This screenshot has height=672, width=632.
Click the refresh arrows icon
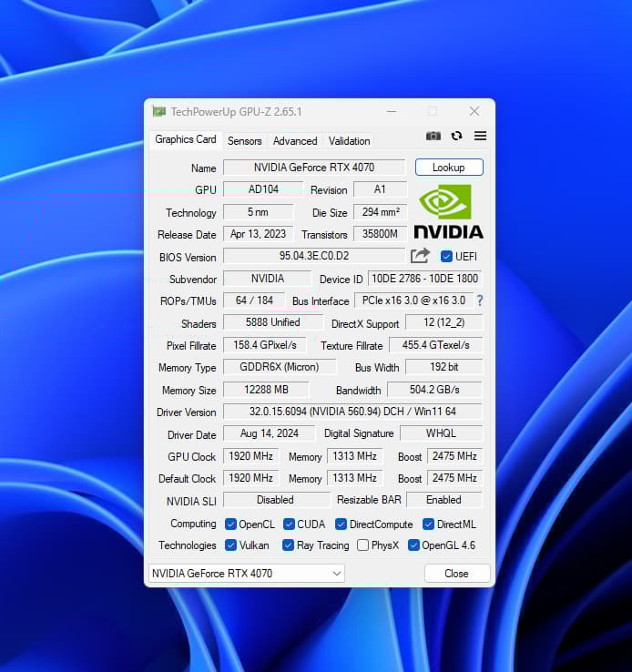[457, 136]
